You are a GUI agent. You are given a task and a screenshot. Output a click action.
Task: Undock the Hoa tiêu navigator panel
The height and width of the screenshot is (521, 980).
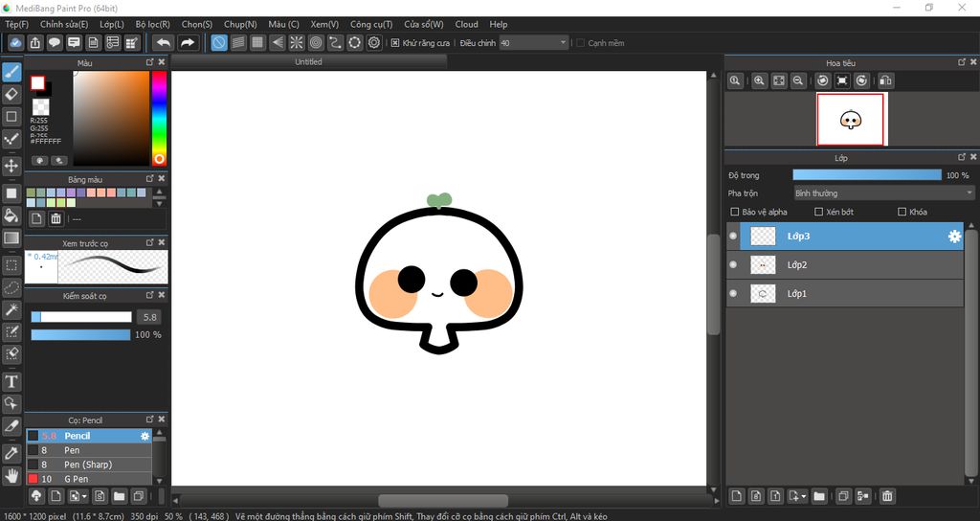(x=962, y=62)
